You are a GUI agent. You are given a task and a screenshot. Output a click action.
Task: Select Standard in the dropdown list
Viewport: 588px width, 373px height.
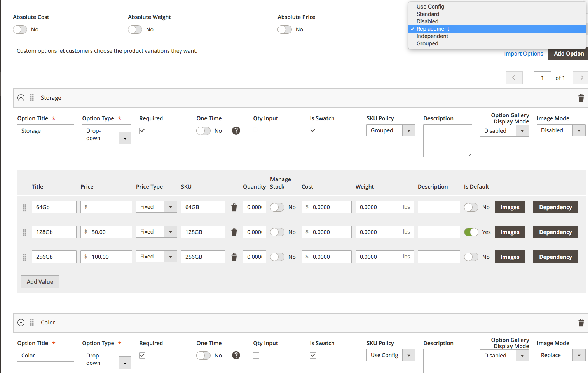click(497, 14)
